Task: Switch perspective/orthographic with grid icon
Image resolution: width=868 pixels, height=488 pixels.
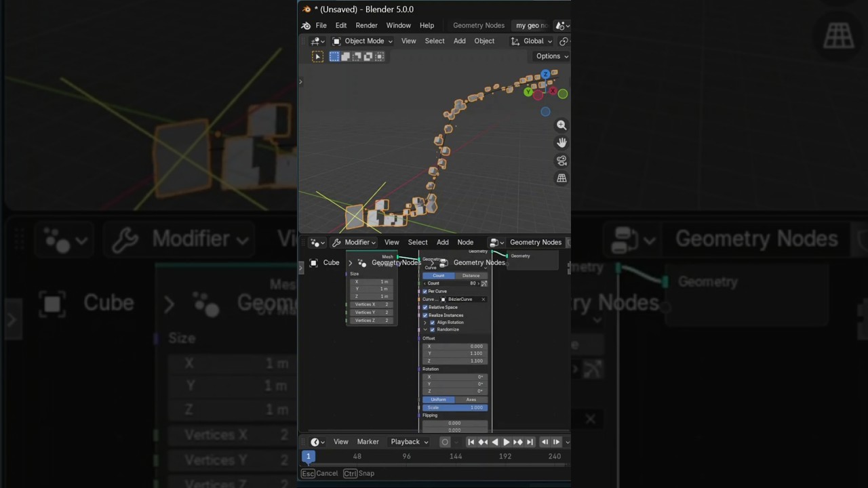Action: click(561, 178)
